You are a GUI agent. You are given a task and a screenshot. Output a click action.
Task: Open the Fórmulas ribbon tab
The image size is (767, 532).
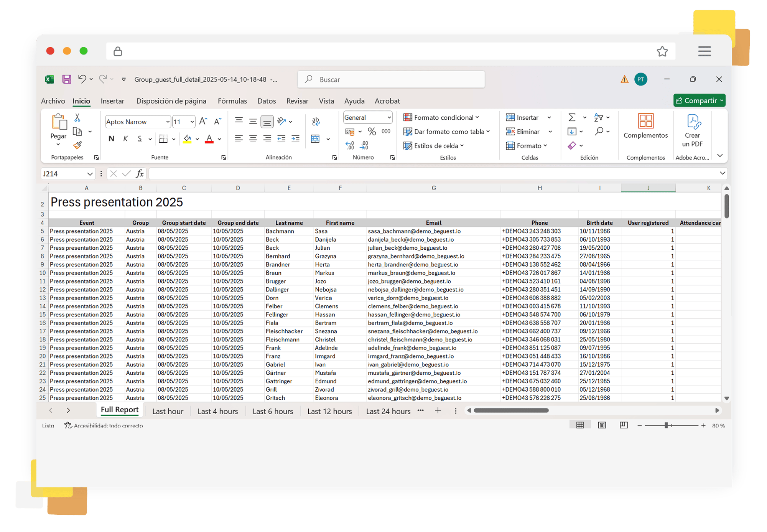pyautogui.click(x=232, y=101)
